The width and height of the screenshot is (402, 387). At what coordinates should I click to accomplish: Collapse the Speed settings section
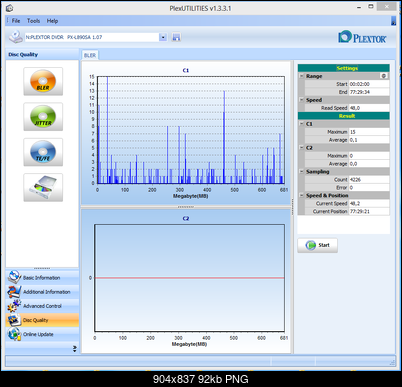301,100
